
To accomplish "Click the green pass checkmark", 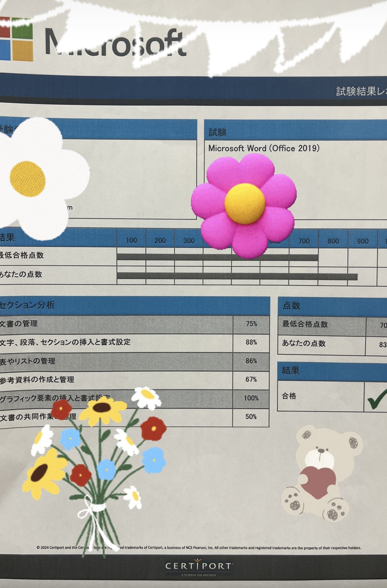I will click(x=377, y=398).
